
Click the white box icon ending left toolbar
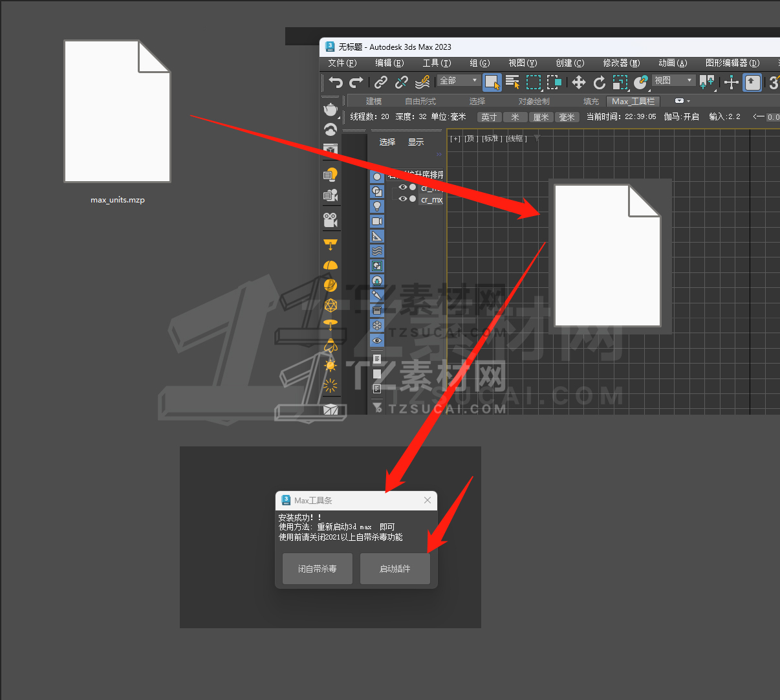tap(330, 409)
